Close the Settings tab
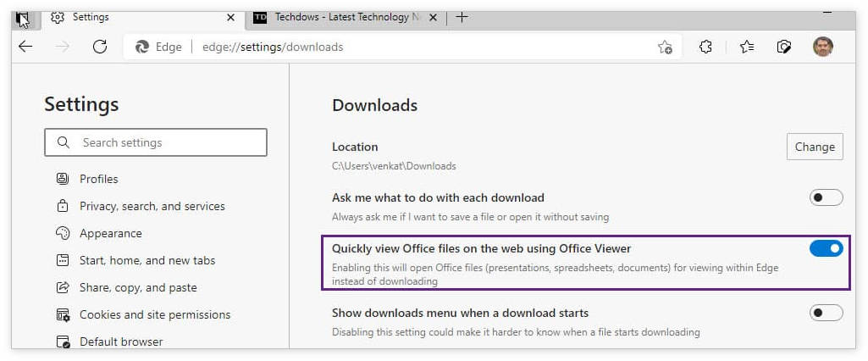Screen dimensions: 868x361 pos(230,17)
